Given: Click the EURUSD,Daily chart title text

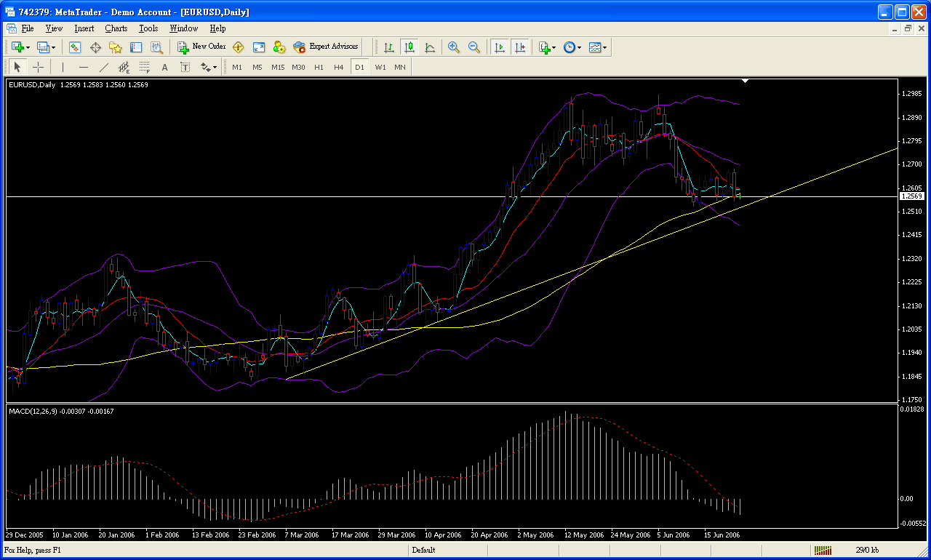Looking at the screenshot, I should [32, 85].
